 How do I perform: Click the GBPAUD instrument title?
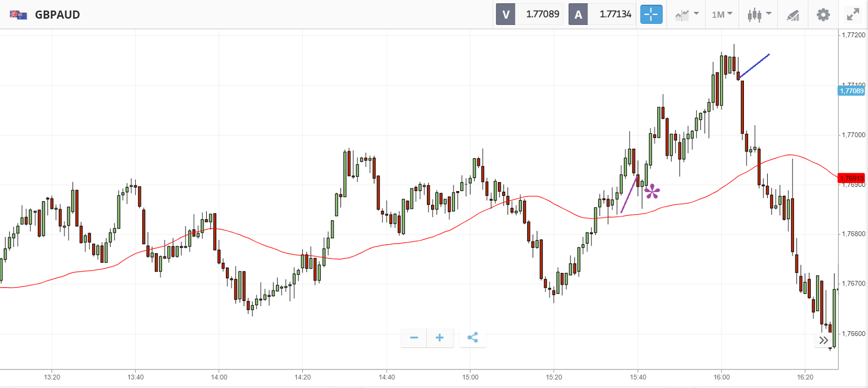click(57, 15)
